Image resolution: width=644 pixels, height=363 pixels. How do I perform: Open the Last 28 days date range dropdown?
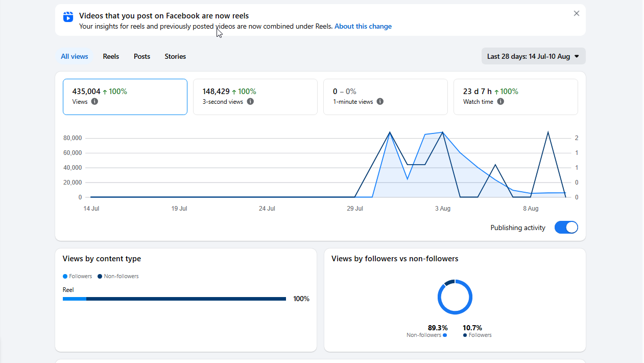[x=533, y=56]
